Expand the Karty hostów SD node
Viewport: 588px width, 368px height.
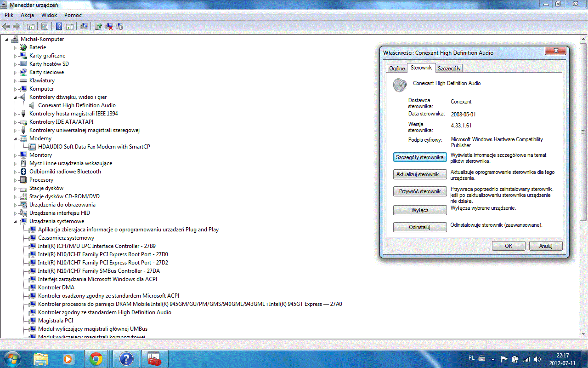pos(15,64)
